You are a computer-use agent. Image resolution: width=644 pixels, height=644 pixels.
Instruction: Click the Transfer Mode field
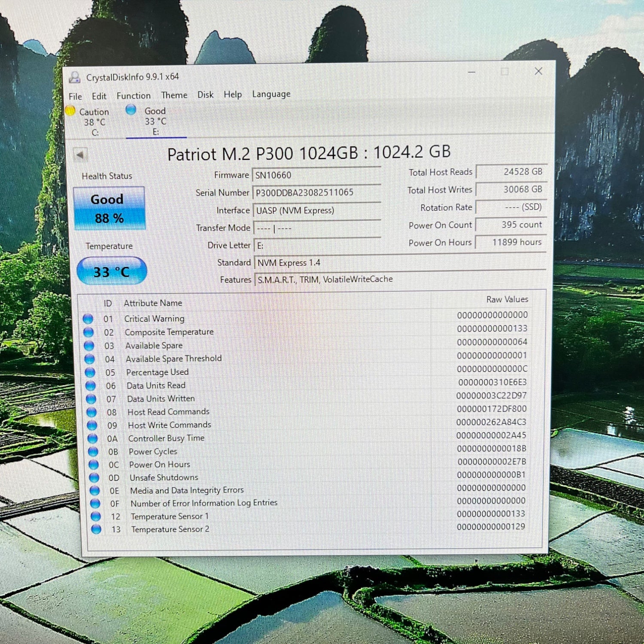pyautogui.click(x=317, y=228)
